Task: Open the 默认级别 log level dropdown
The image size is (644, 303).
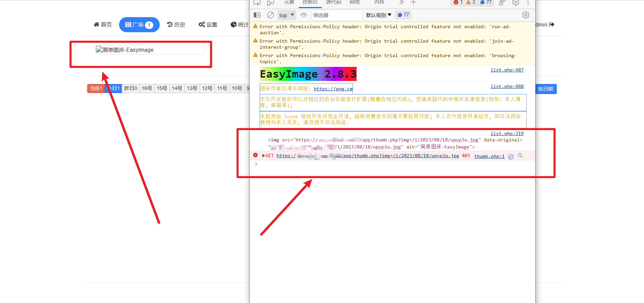Action: tap(378, 15)
